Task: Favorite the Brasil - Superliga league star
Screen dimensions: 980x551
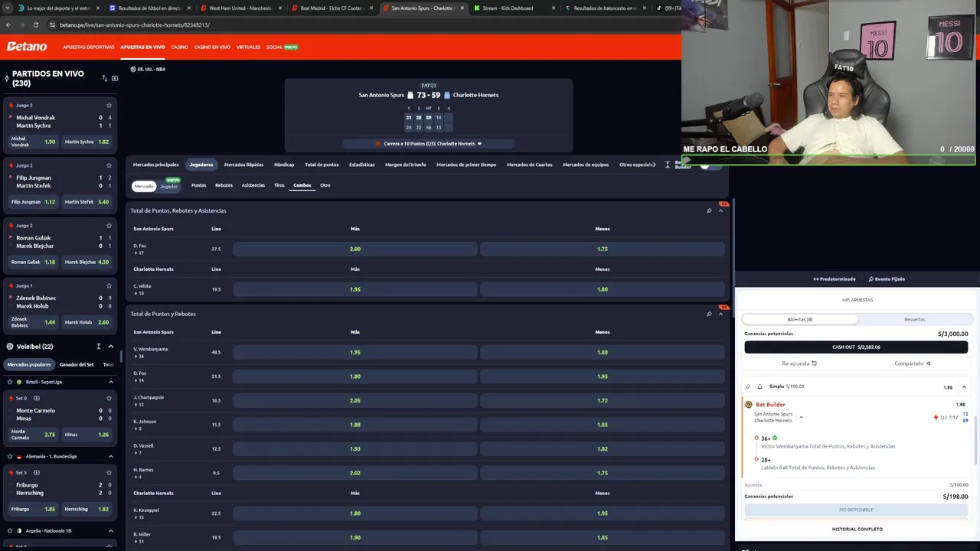Action: (x=10, y=382)
